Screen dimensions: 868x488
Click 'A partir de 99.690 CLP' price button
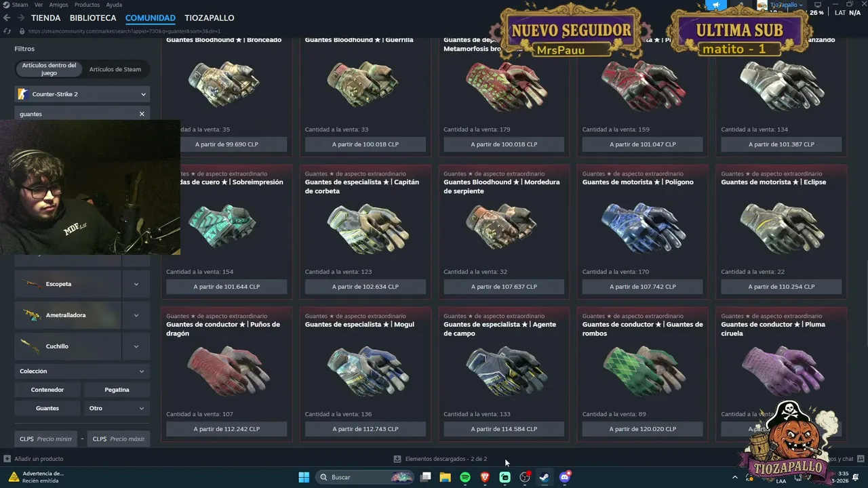[x=226, y=144]
